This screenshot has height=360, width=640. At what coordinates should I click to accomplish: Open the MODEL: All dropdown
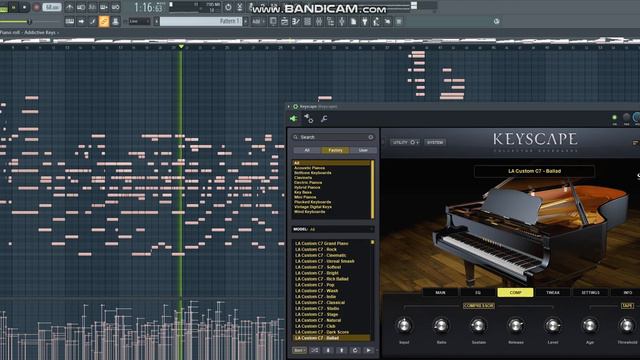(333, 229)
